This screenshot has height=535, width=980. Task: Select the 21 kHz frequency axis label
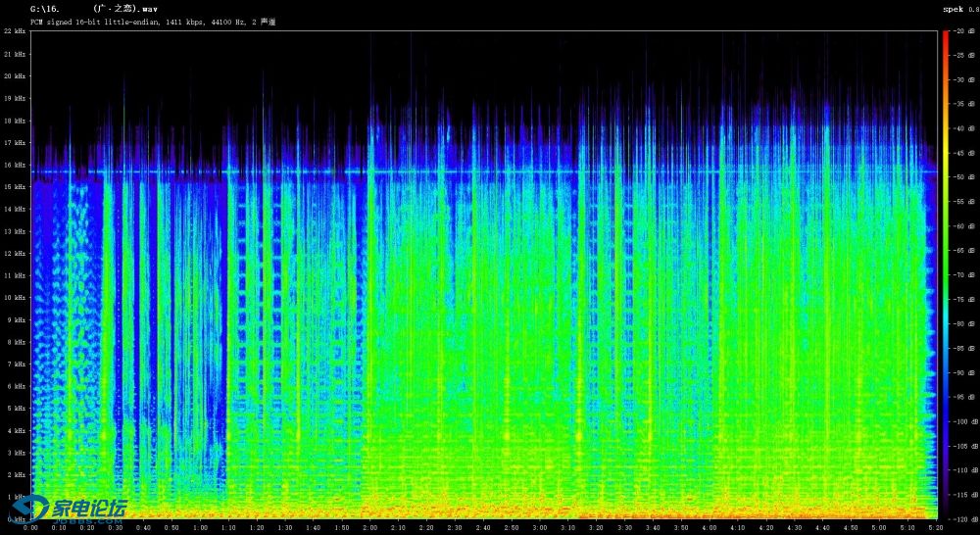pos(14,54)
